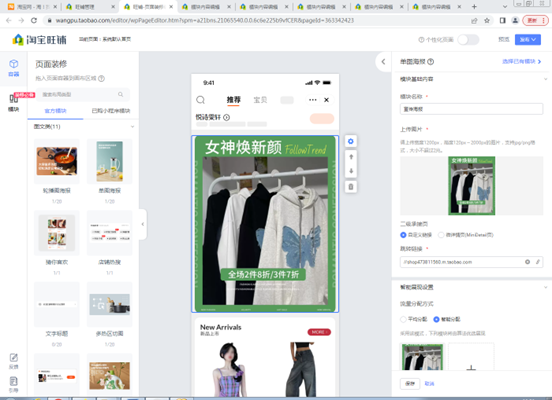Select the 自定义链接 radio option
Screen dimensions: 552x400
[x=403, y=235]
